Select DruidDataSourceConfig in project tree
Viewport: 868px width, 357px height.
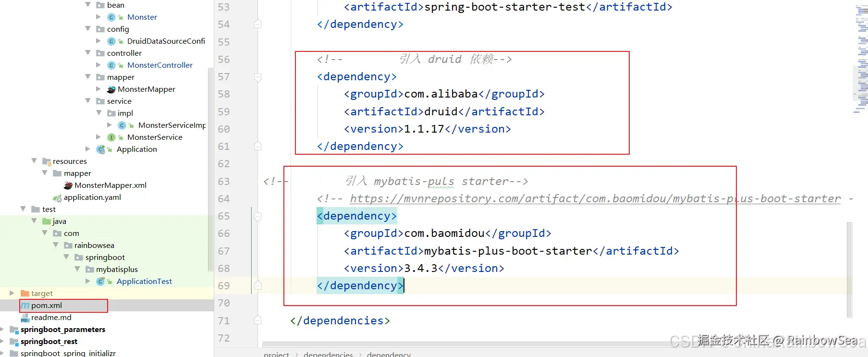[166, 41]
